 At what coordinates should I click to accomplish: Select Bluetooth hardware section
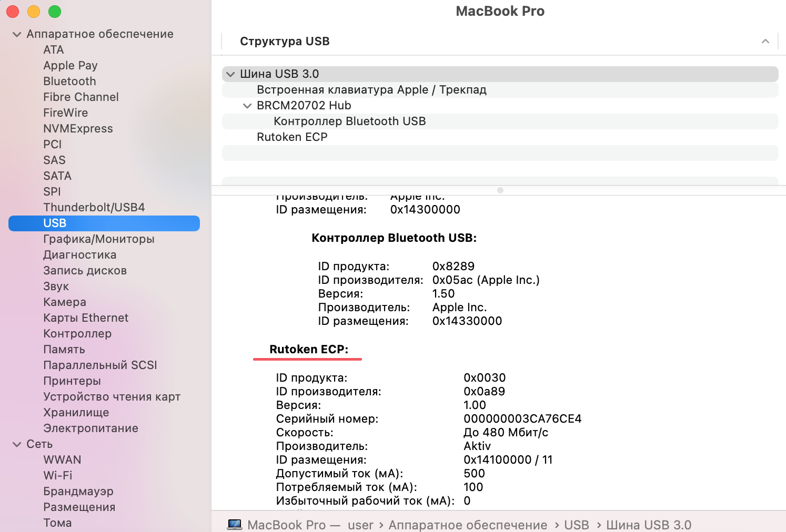pos(69,81)
